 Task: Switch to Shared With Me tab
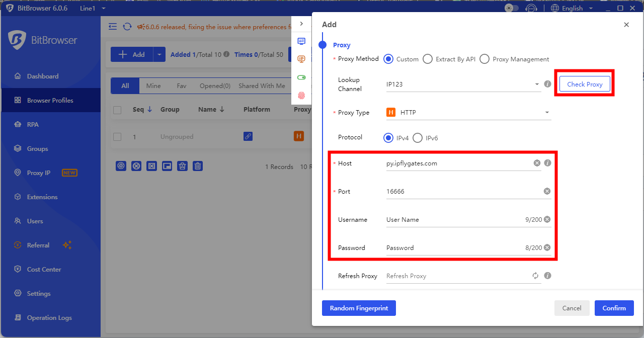click(x=262, y=86)
